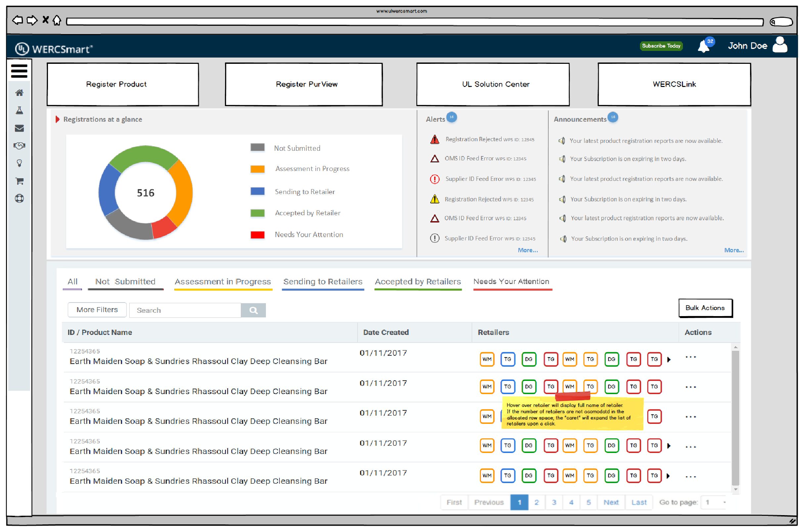The width and height of the screenshot is (804, 532).
Task: Expand retailers list caret in first row
Action: pos(669,360)
